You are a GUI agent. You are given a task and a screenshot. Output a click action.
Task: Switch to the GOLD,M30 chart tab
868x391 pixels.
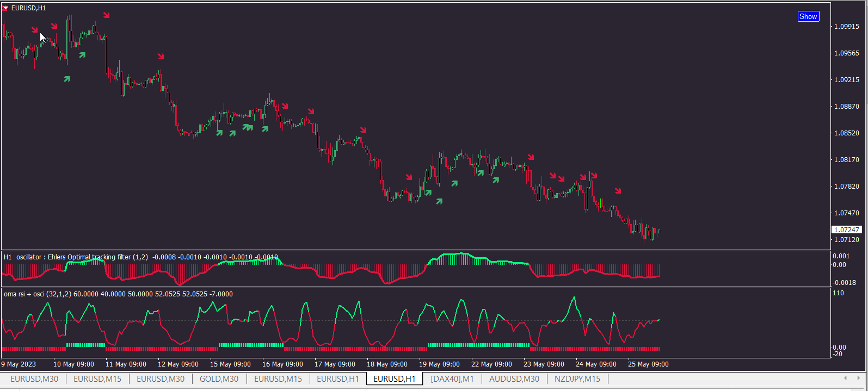(219, 379)
